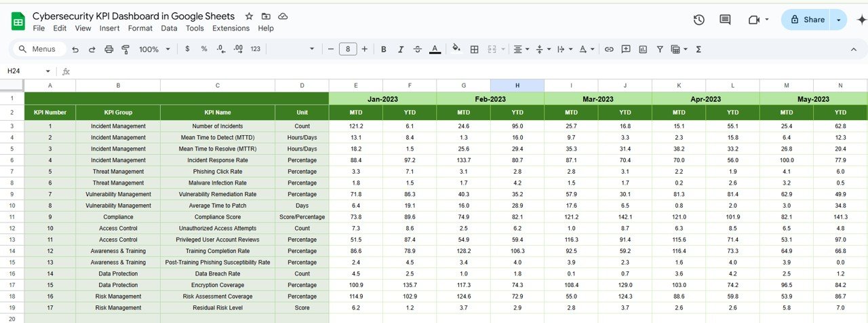Image resolution: width=868 pixels, height=323 pixels.
Task: Click the Google Sheets home logo
Action: tap(18, 21)
